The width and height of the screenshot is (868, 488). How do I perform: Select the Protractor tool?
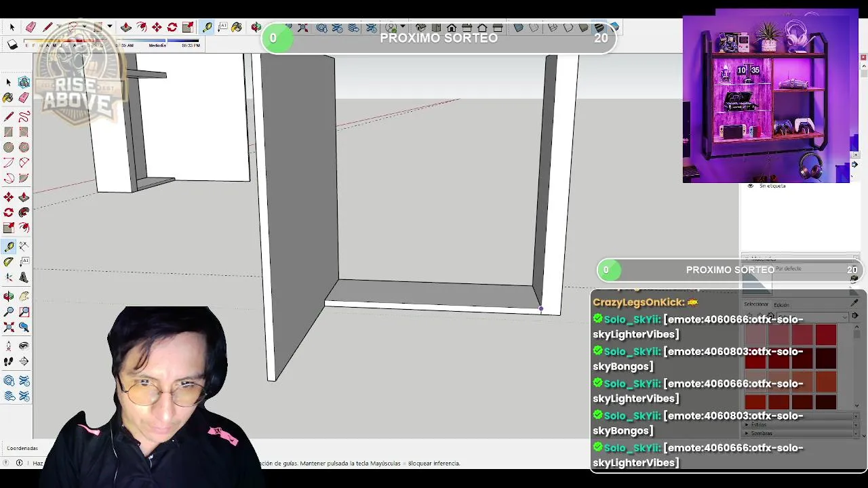(9, 262)
